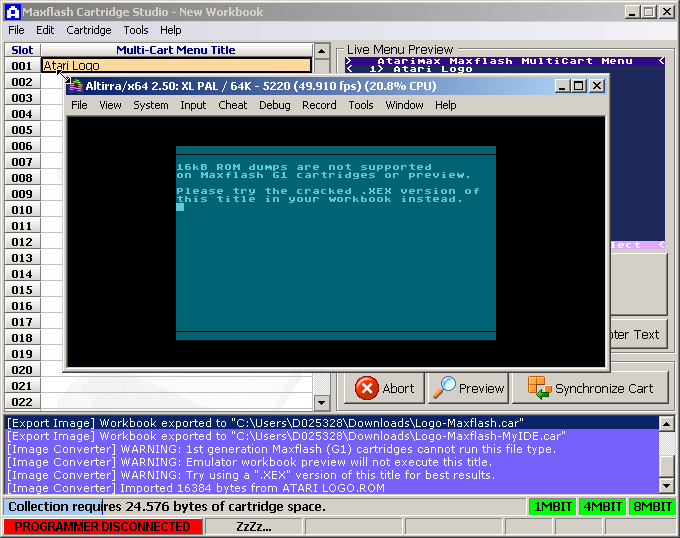Select the 1MBIT cartridge size indicator

(x=552, y=506)
